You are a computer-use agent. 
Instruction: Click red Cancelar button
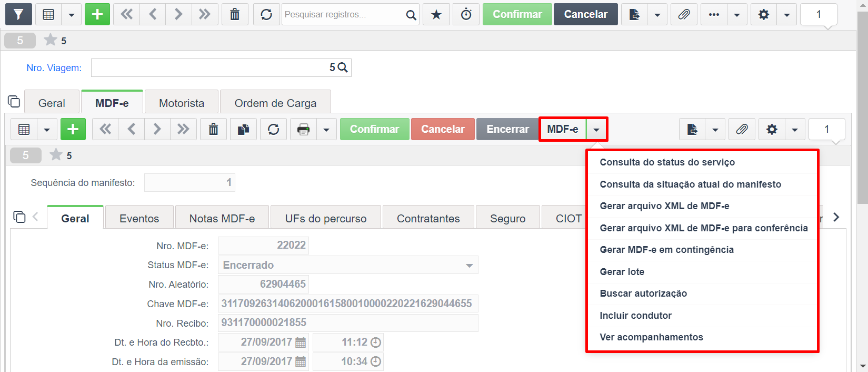pos(443,129)
